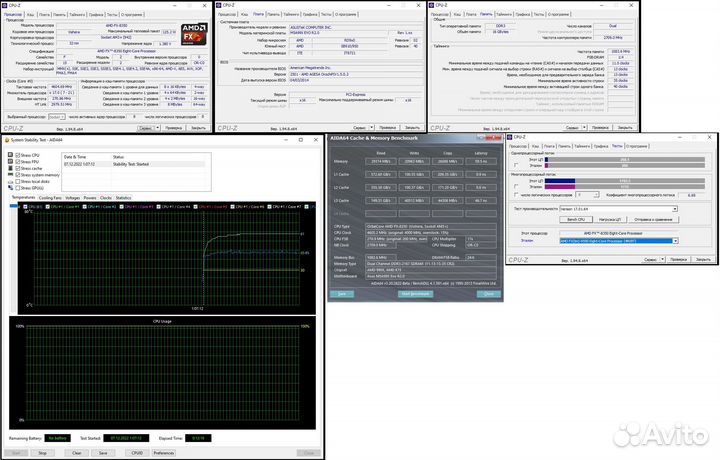Switch to the Statistics tab

(x=123, y=198)
